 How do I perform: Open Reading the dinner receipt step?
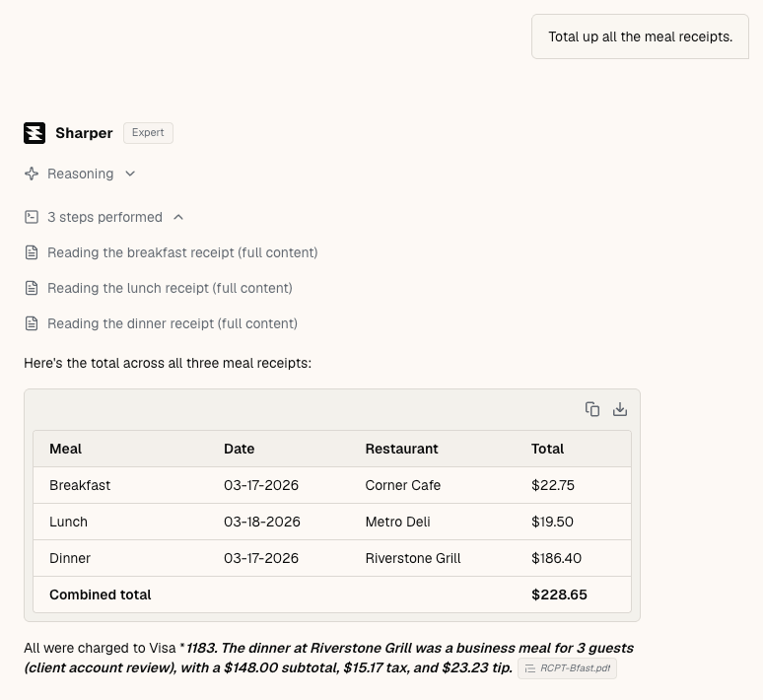173,323
